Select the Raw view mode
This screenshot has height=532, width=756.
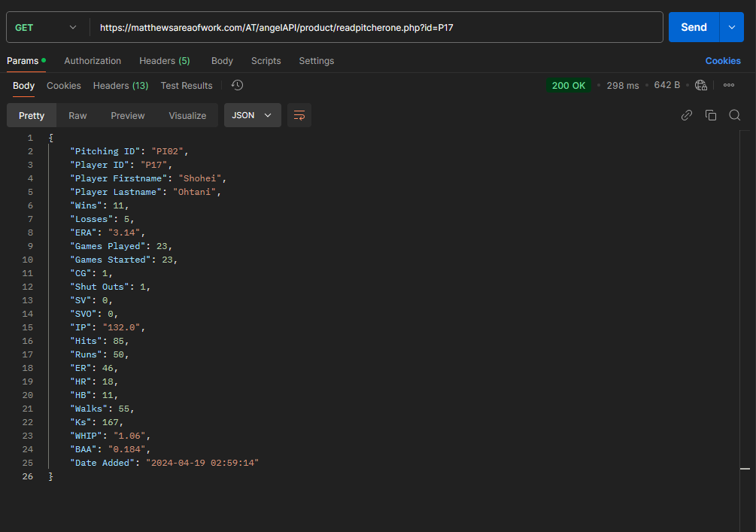click(x=77, y=115)
